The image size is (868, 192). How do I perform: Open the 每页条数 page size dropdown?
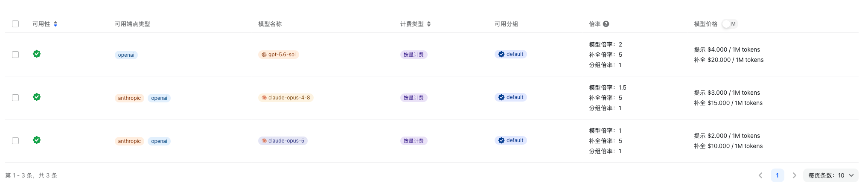click(x=831, y=175)
